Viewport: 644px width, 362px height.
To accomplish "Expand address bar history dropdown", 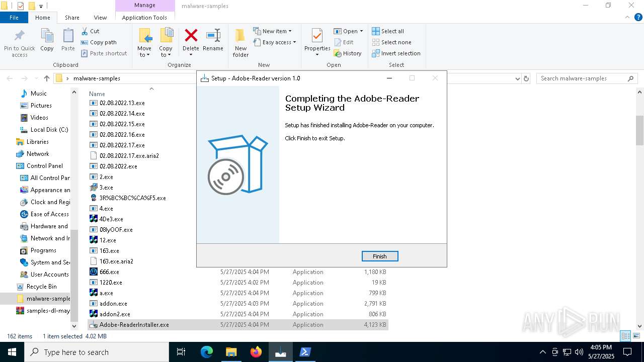I will click(x=517, y=78).
